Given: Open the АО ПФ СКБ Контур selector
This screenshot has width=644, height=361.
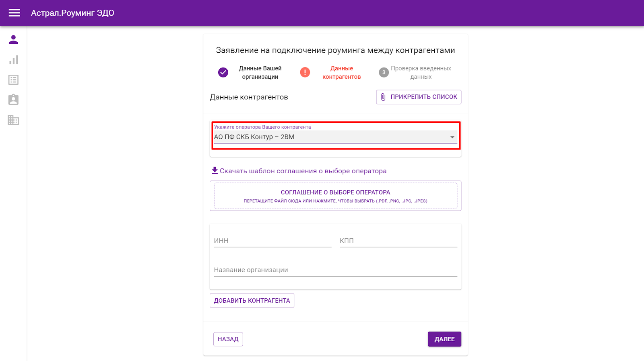Looking at the screenshot, I should coord(336,136).
